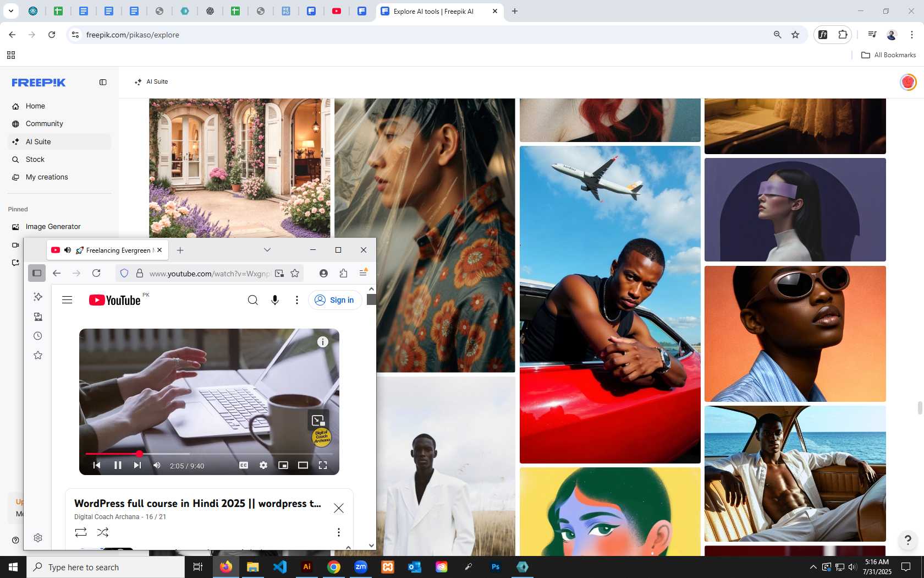The height and width of the screenshot is (578, 924).
Task: Pause the YouTube video
Action: tap(118, 465)
